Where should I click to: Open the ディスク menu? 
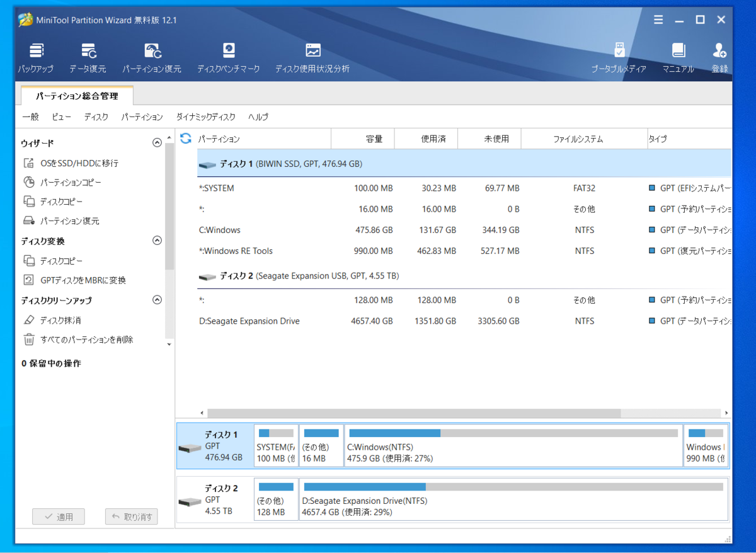click(x=96, y=117)
